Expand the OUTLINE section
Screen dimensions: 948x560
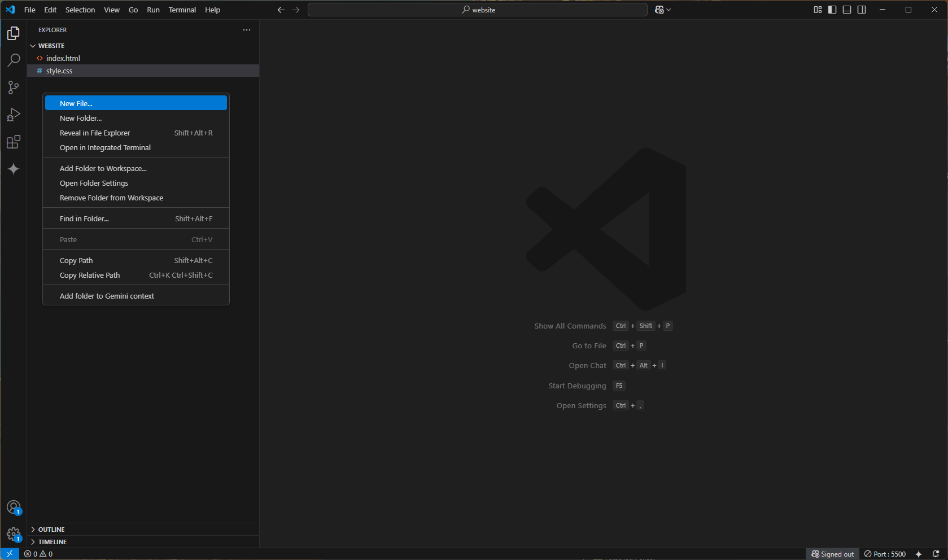(51, 529)
